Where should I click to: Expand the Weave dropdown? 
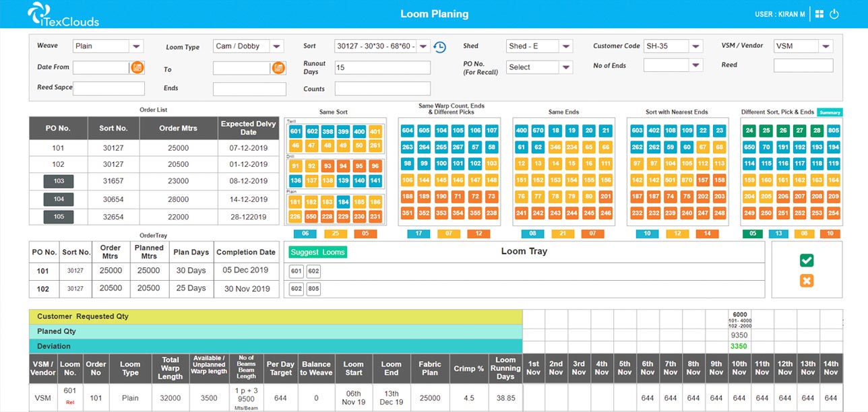point(137,46)
